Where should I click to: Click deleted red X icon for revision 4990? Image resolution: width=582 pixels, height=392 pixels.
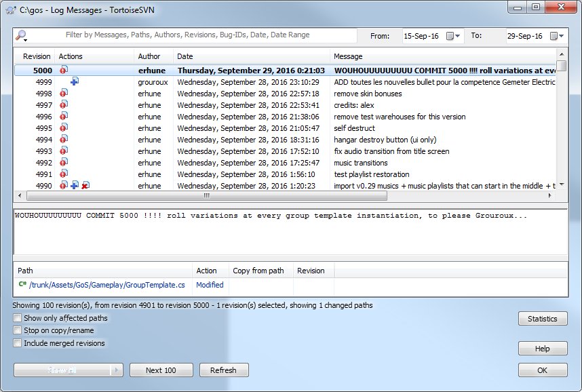(x=85, y=185)
